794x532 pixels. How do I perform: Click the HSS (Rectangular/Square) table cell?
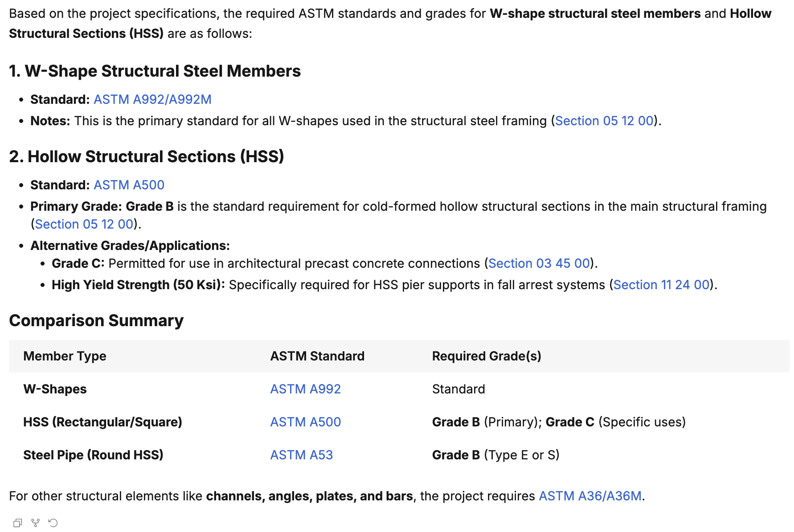(x=102, y=422)
